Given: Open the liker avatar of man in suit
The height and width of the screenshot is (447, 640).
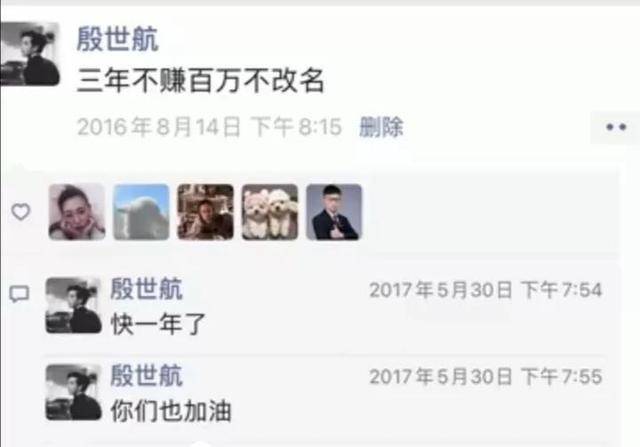Looking at the screenshot, I should click(334, 212).
